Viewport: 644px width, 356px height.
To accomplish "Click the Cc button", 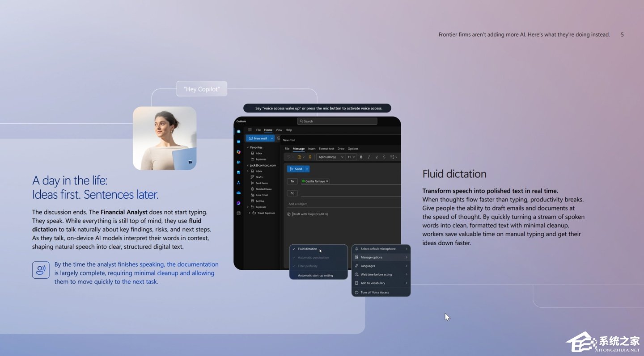I will pos(292,193).
